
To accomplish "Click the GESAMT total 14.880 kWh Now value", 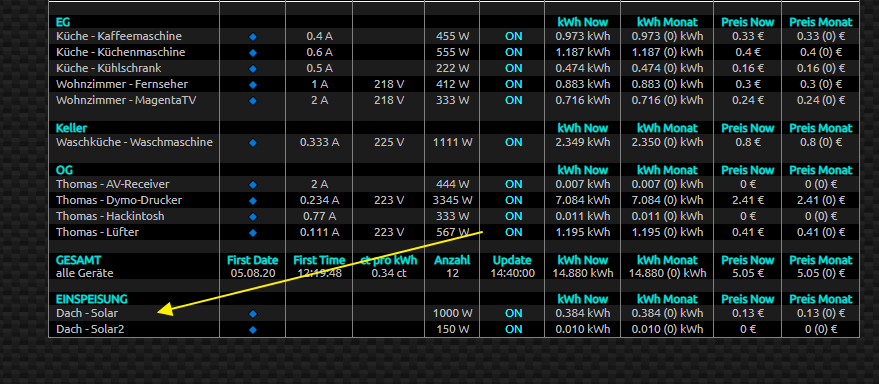I will (x=582, y=274).
